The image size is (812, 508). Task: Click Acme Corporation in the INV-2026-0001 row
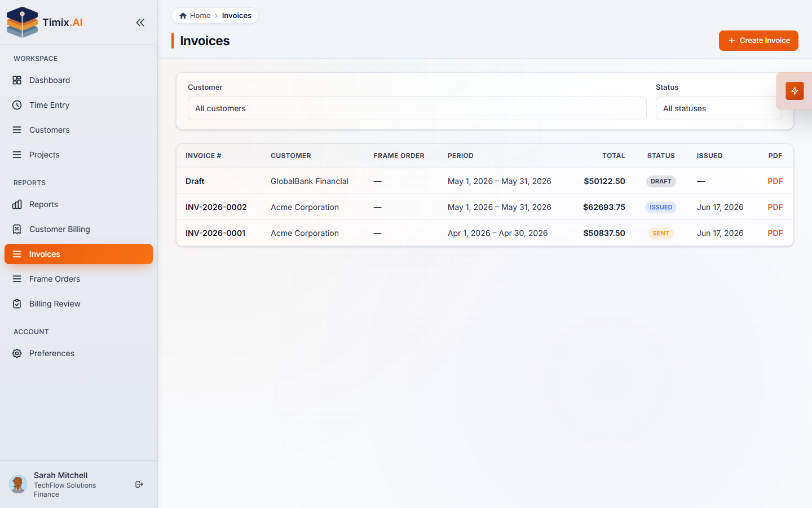(304, 233)
